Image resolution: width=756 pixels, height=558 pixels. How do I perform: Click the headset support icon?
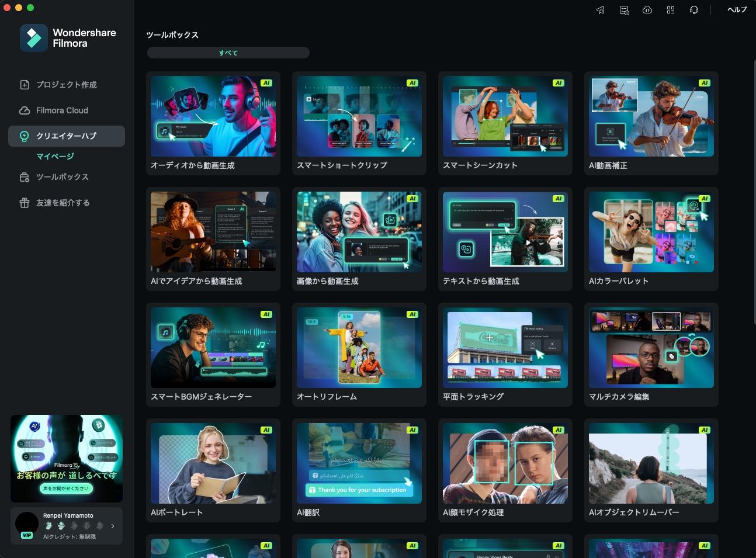pyautogui.click(x=694, y=10)
